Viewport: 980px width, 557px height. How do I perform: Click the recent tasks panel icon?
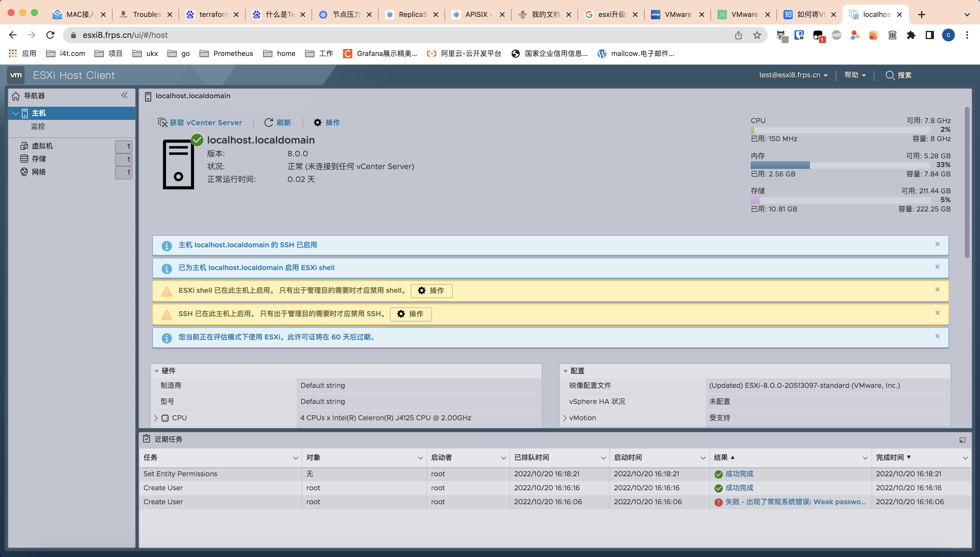146,439
